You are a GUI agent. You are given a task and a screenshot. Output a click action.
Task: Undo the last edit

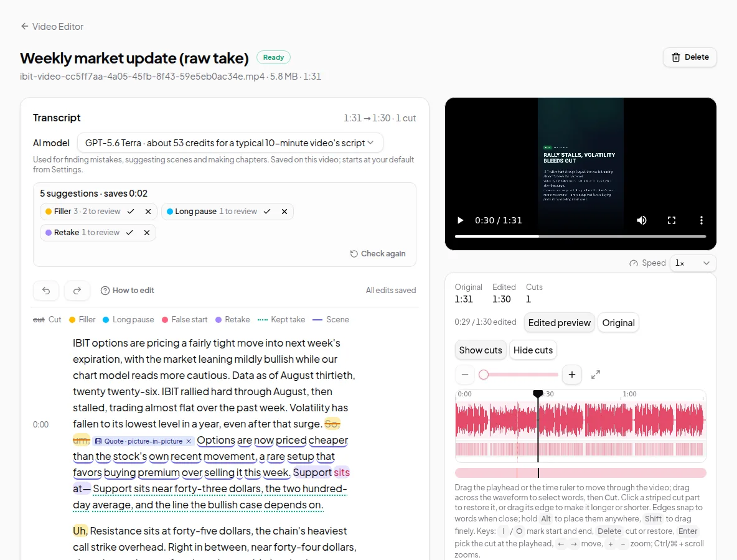click(46, 291)
